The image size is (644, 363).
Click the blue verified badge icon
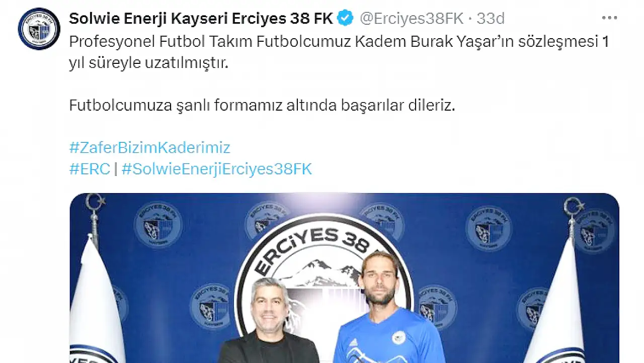[x=345, y=19]
